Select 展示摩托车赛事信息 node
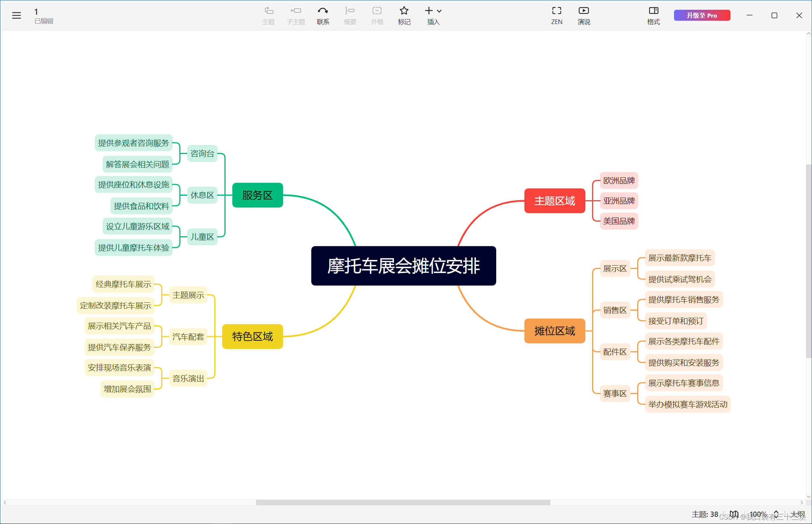The image size is (812, 524). point(684,383)
